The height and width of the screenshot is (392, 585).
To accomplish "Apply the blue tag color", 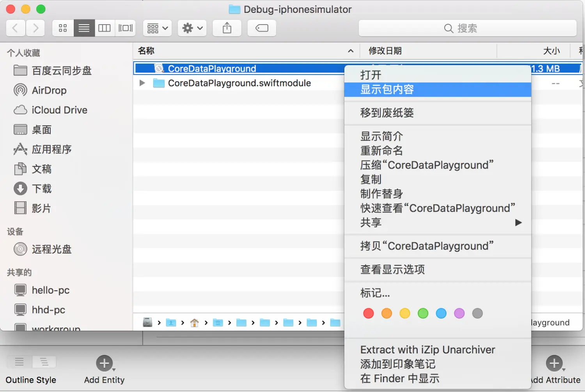I will click(x=441, y=313).
